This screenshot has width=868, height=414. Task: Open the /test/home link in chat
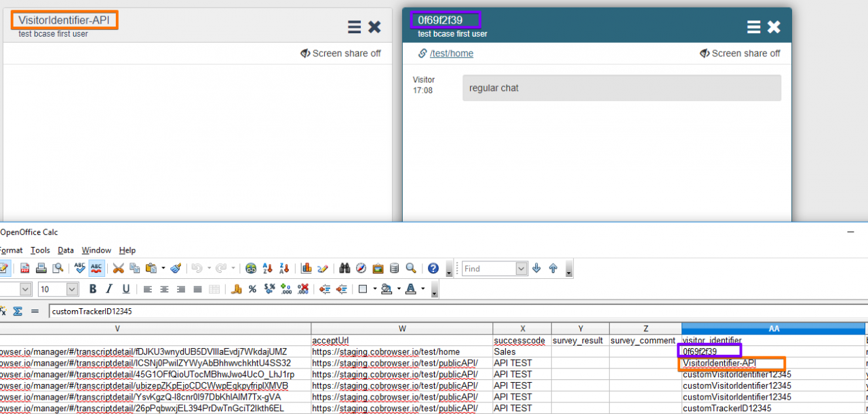(x=452, y=54)
